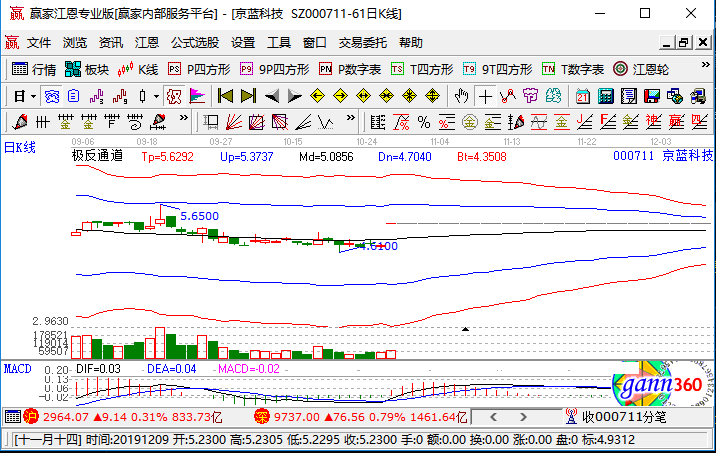This screenshot has height=453, width=716.
Task: Click yellow diamond left-arrow icon
Action: 317,96
